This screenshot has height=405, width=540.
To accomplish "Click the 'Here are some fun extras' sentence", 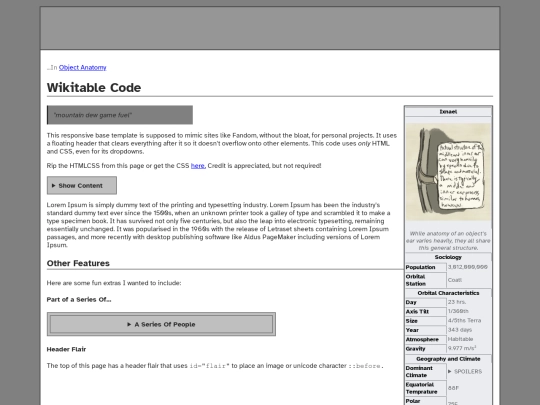I will pos(114,283).
